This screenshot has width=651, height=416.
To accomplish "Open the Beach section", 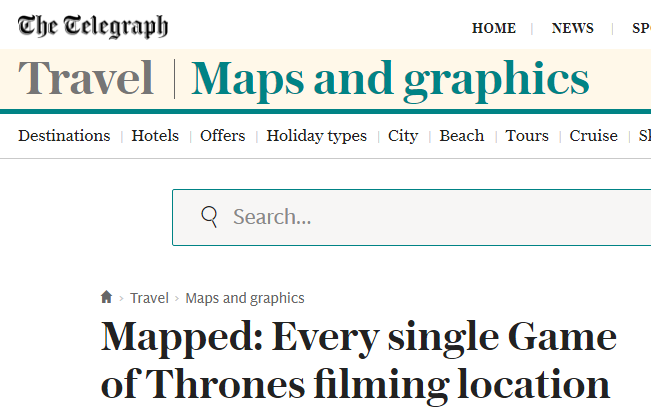I will (462, 136).
